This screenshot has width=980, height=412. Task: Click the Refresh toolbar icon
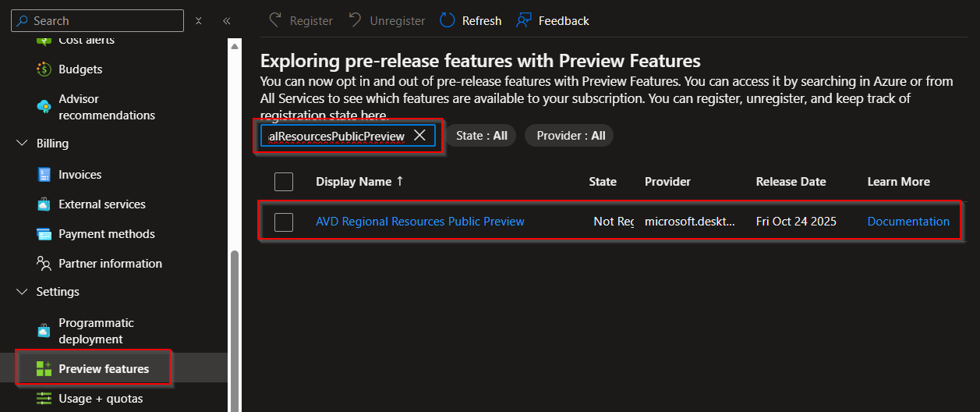click(x=447, y=21)
